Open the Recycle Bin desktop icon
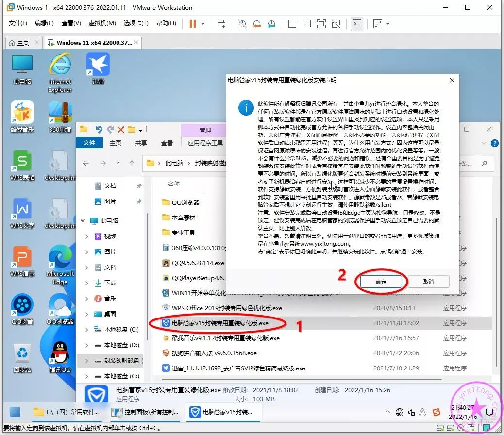Image resolution: width=504 pixels, height=435 pixels. pos(22,356)
